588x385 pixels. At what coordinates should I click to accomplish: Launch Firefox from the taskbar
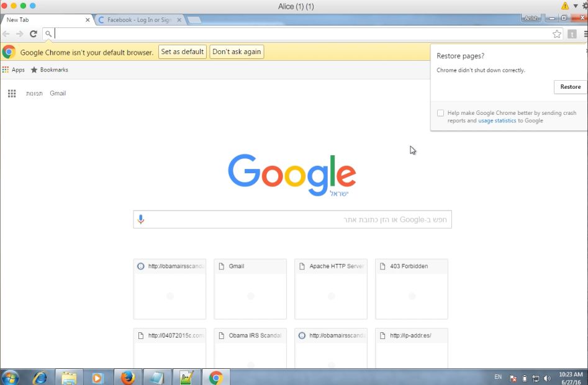(128, 378)
